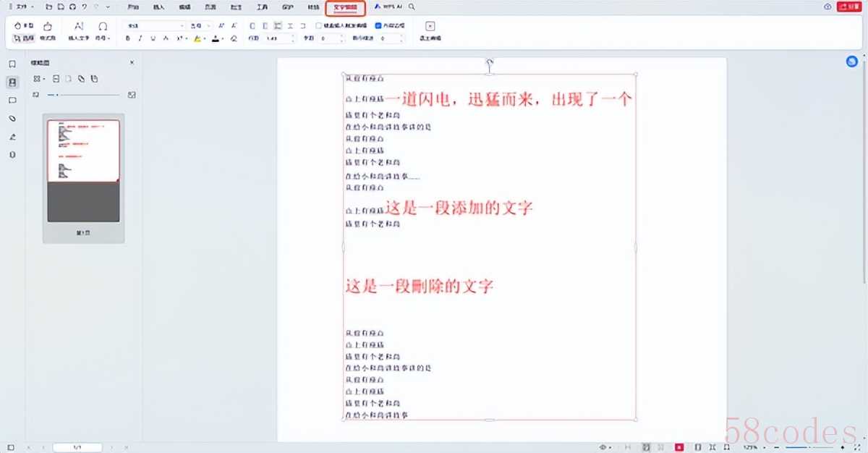Click the Italic formatting icon

tap(140, 38)
